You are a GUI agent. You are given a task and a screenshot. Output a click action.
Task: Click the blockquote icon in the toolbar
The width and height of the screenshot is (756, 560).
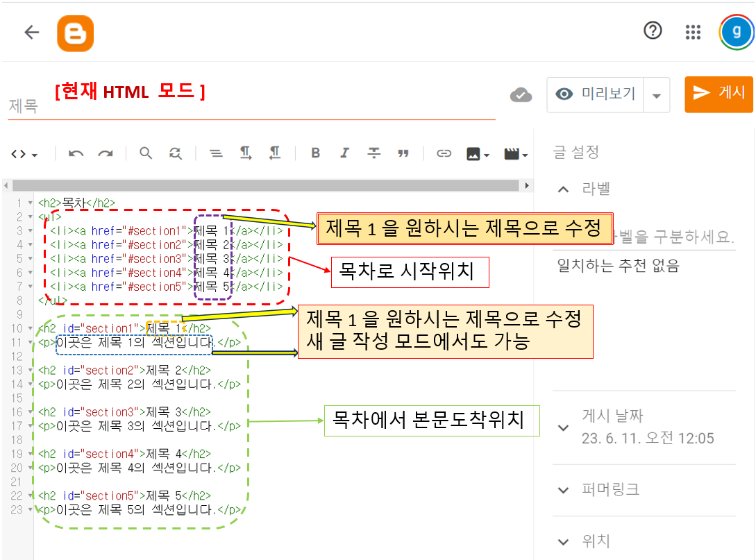click(403, 153)
